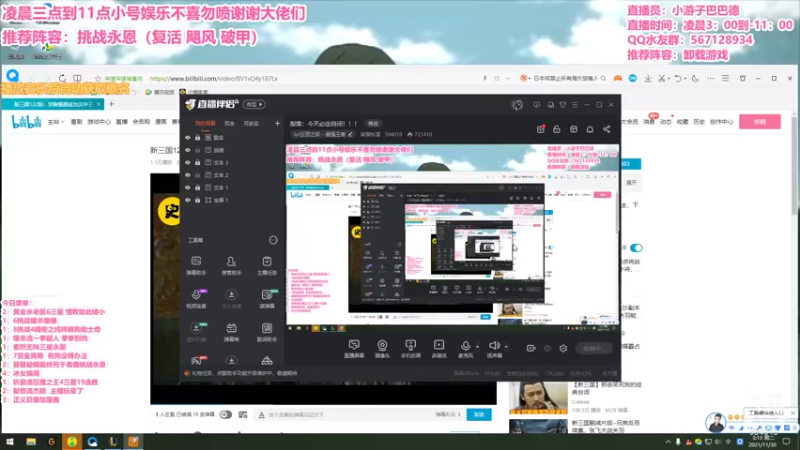Add a 手机投屏 phone cast source
This screenshot has width=800, height=450.
410,349
